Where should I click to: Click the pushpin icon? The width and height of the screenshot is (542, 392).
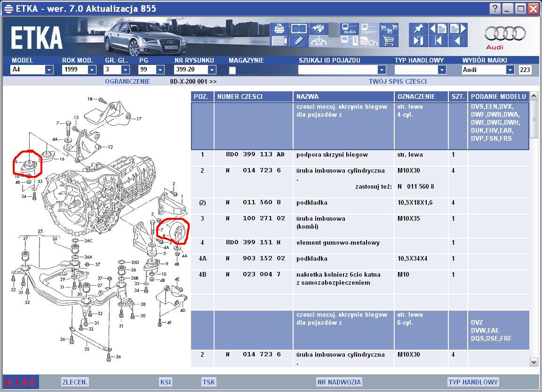[418, 29]
